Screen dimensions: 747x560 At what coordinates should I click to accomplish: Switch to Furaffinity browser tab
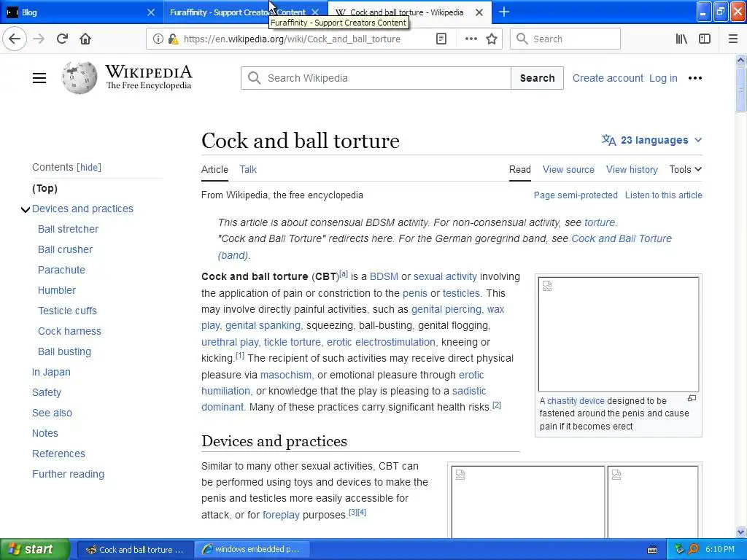237,12
